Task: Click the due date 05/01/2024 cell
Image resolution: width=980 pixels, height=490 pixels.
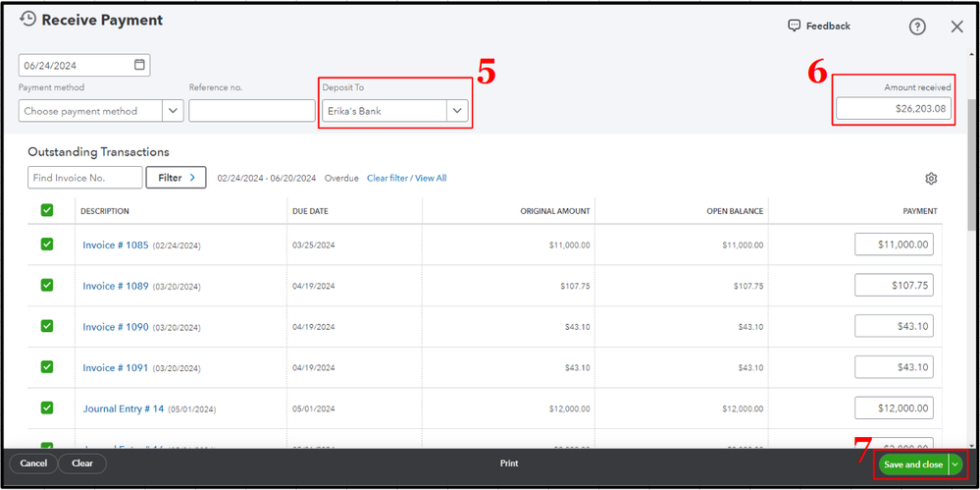Action: (x=314, y=408)
